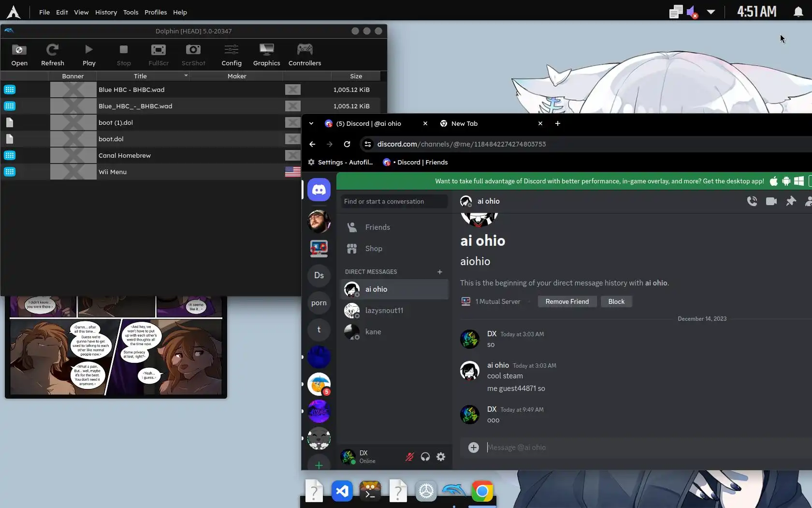Click the Stop button in Dolphin
812x508 pixels.
[123, 55]
